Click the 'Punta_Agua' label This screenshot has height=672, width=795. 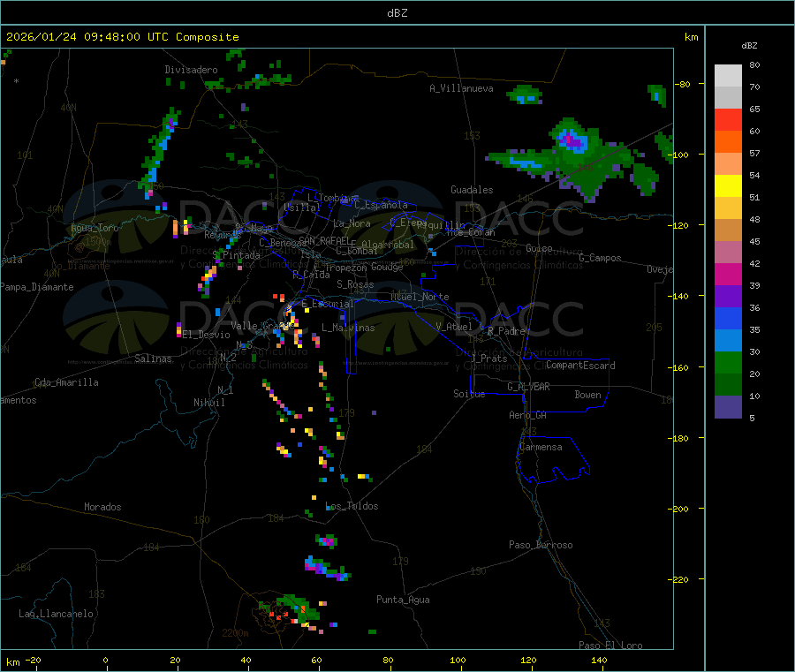click(x=403, y=600)
